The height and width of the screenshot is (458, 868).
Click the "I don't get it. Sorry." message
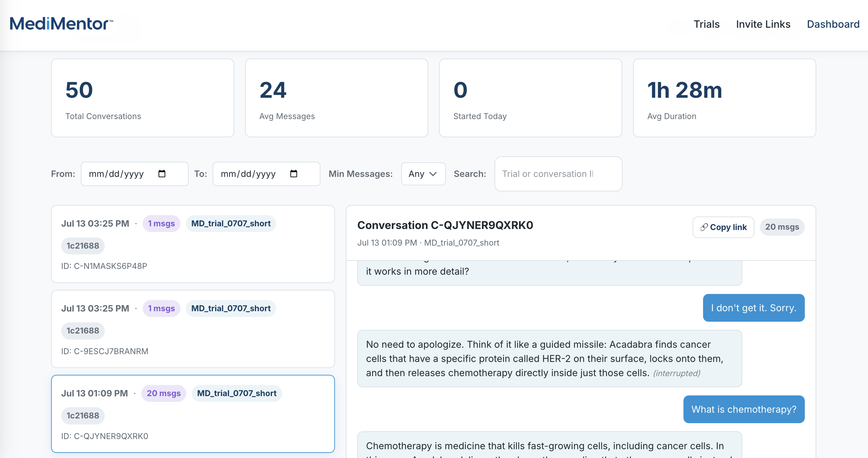[x=754, y=308]
